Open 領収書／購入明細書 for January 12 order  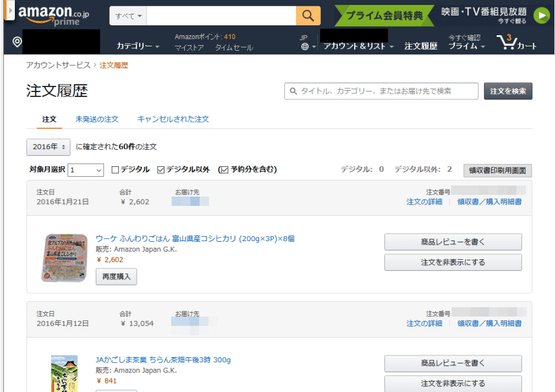(x=489, y=323)
